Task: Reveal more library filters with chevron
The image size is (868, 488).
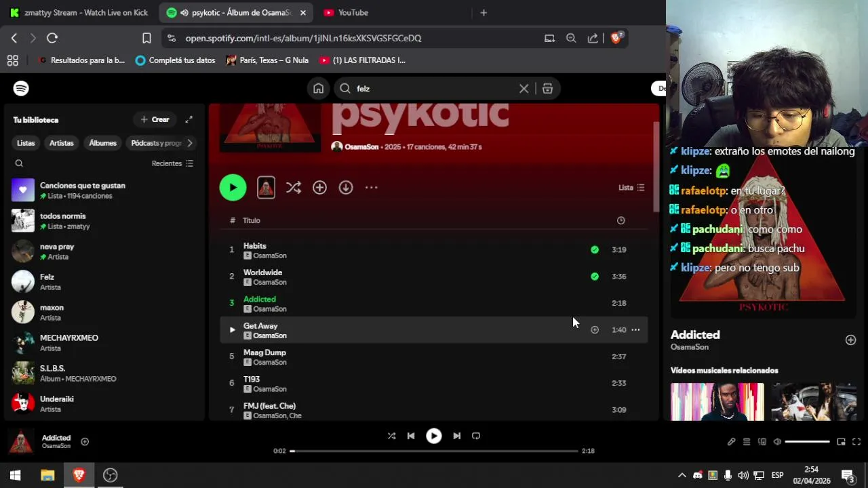Action: pyautogui.click(x=190, y=143)
